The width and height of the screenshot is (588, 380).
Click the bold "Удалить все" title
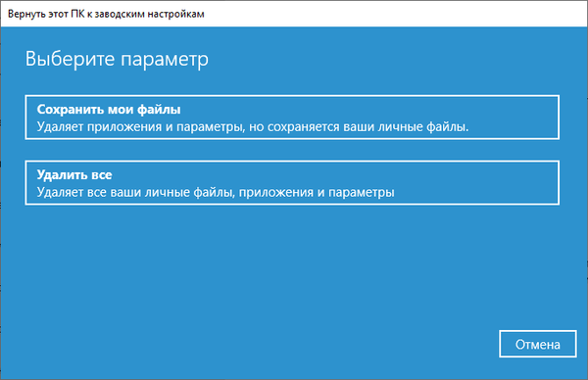(74, 175)
